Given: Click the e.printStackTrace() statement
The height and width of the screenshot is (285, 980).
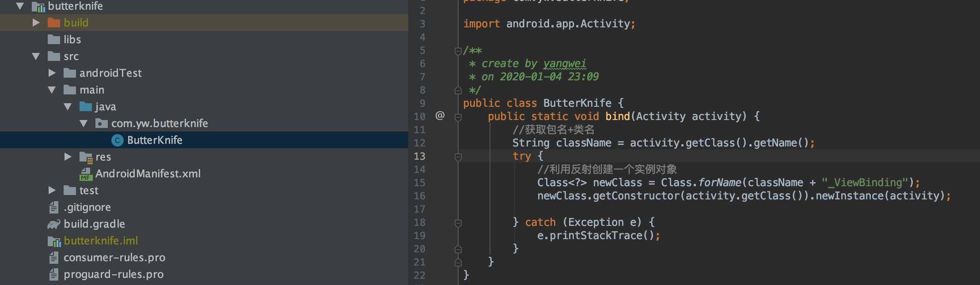Looking at the screenshot, I should click(599, 236).
